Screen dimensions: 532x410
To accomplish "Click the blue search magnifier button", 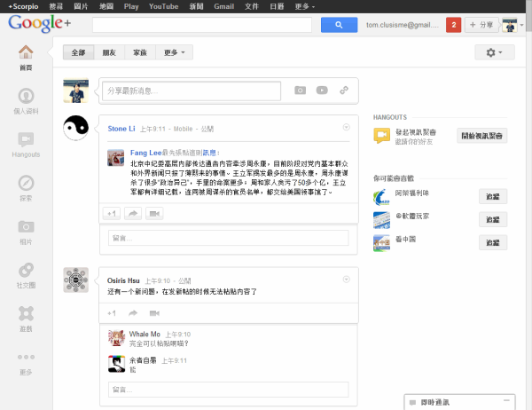I will [339, 25].
